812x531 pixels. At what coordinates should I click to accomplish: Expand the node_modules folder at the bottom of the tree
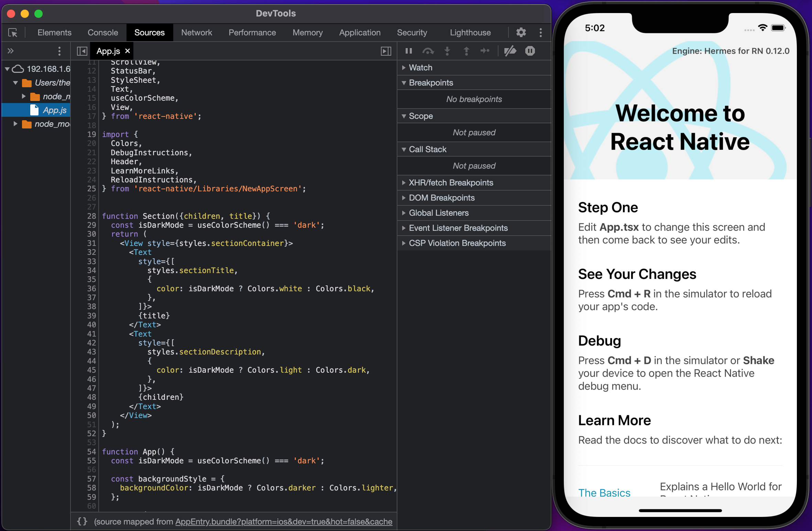[15, 124]
